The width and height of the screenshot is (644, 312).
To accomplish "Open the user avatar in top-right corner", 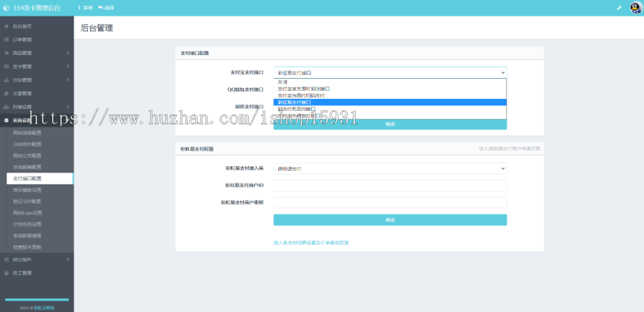I will tap(635, 8).
